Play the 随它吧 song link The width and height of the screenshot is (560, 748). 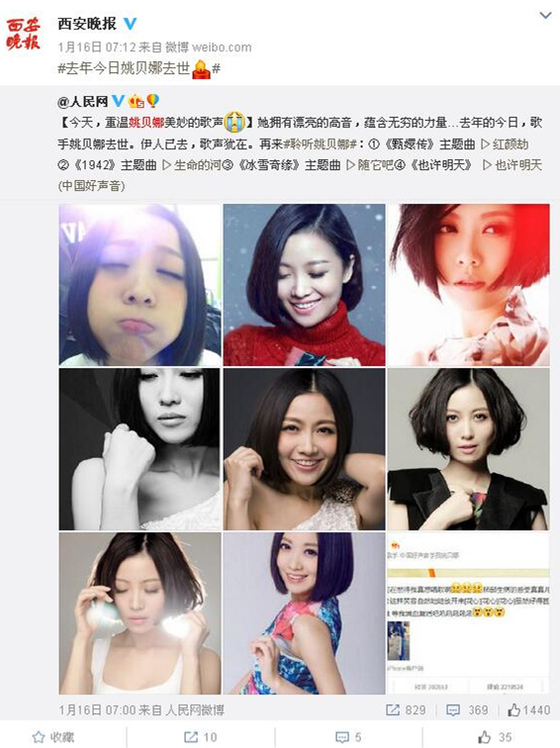370,165
